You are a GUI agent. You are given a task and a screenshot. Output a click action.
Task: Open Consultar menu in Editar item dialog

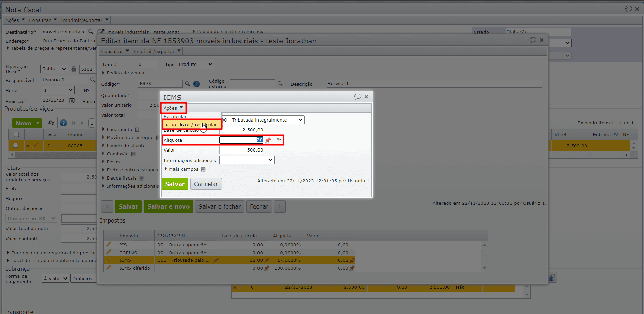[115, 51]
